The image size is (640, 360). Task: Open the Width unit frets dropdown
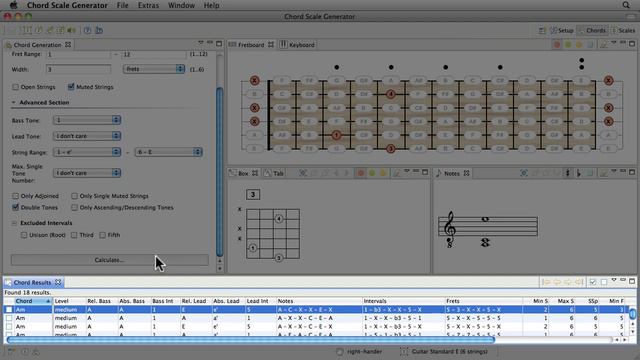[x=154, y=69]
